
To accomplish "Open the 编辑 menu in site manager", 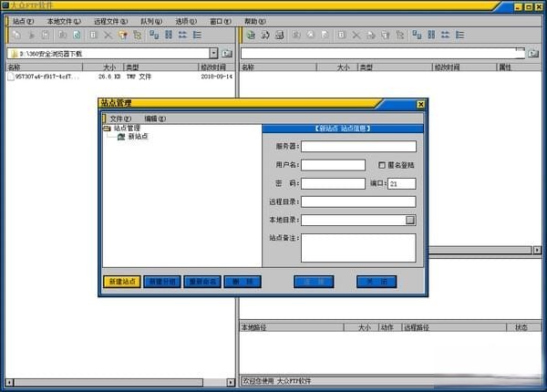I will pos(155,119).
